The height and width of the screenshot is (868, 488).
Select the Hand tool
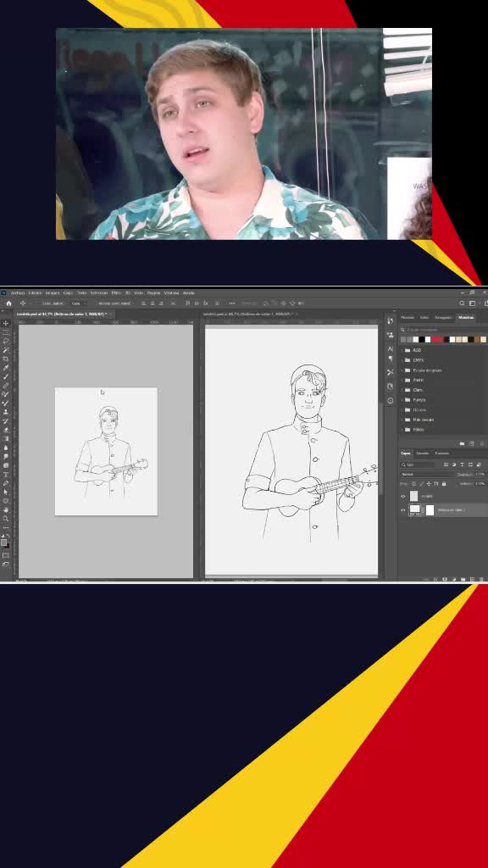[6, 509]
